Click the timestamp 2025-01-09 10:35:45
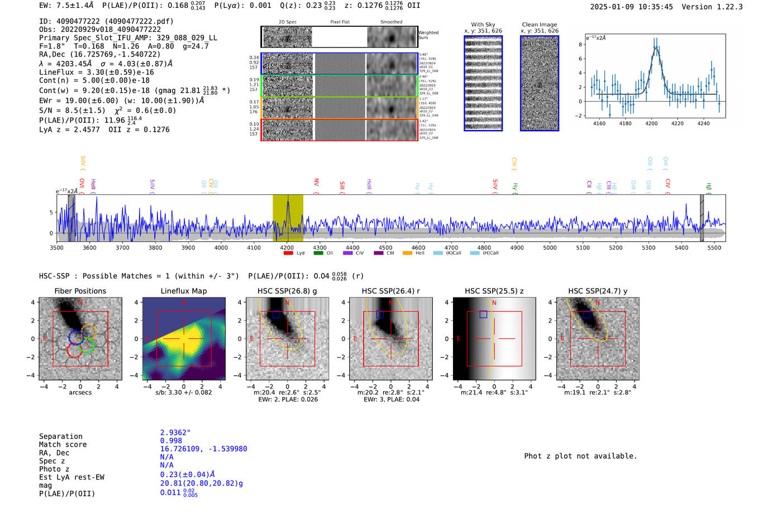Viewport: 782px width, 532px height. [x=632, y=7]
